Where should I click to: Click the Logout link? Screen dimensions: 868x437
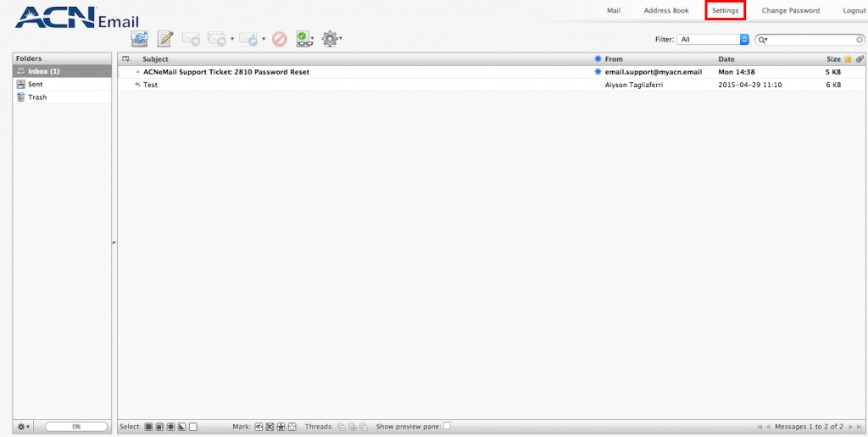tap(854, 11)
